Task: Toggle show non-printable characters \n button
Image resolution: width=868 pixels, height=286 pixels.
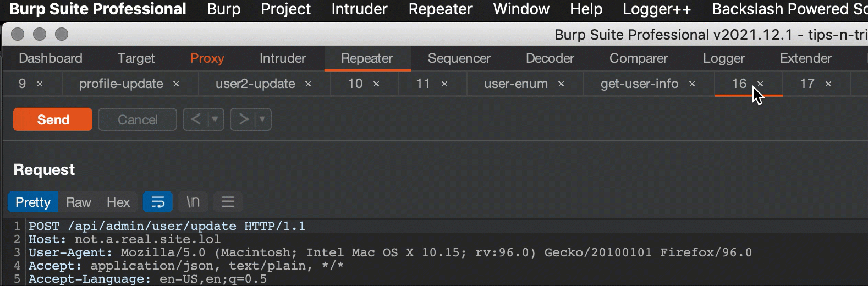Action: click(193, 202)
